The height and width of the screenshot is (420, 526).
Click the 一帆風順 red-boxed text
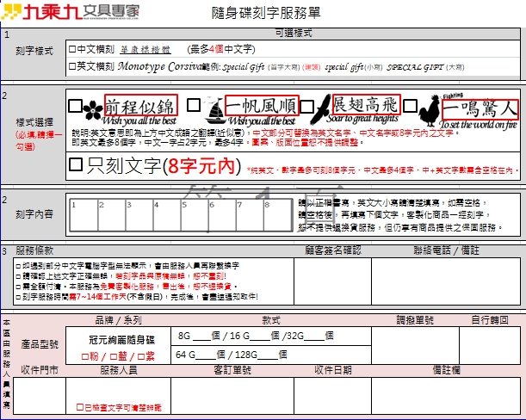(262, 105)
